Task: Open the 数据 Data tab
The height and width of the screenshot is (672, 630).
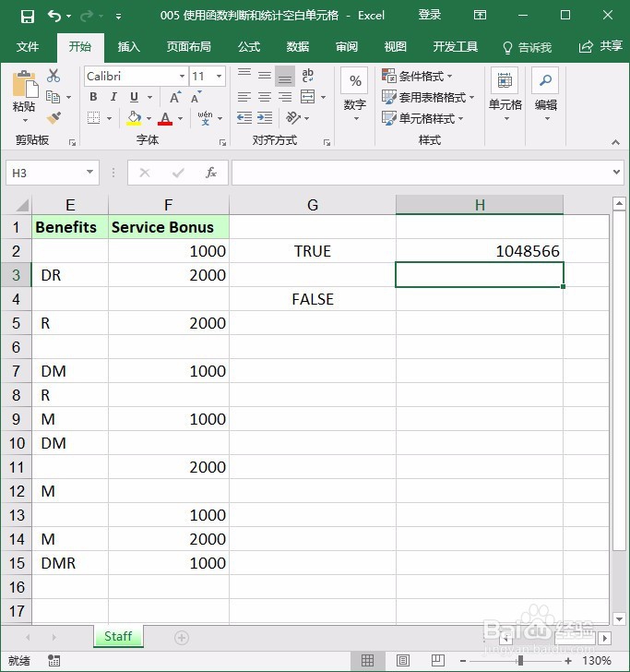Action: pos(298,47)
